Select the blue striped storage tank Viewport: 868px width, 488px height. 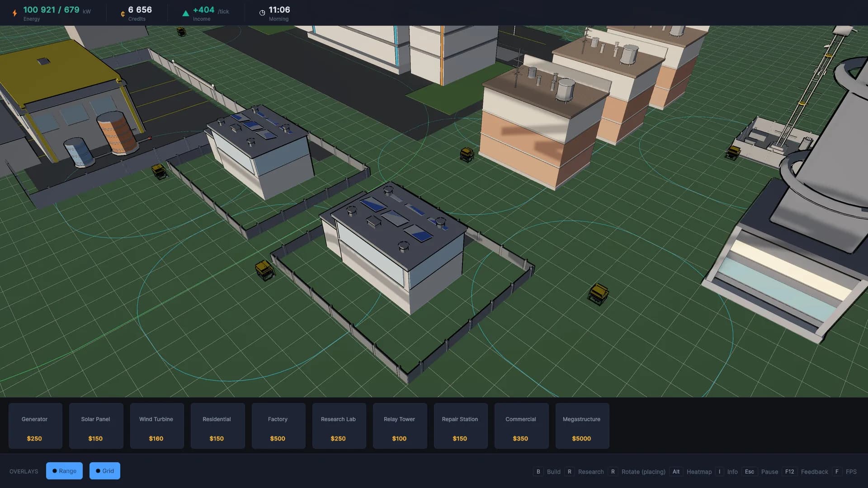click(x=79, y=152)
